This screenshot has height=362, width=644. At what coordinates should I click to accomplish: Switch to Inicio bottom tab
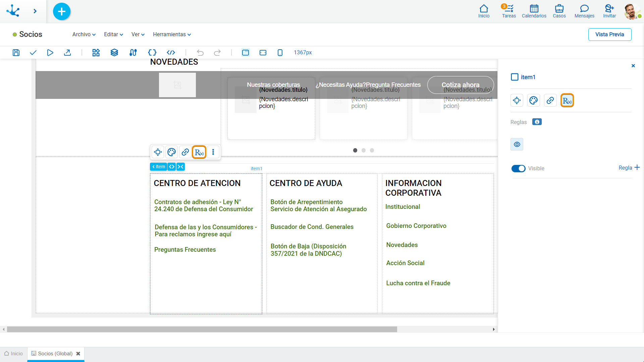13,354
